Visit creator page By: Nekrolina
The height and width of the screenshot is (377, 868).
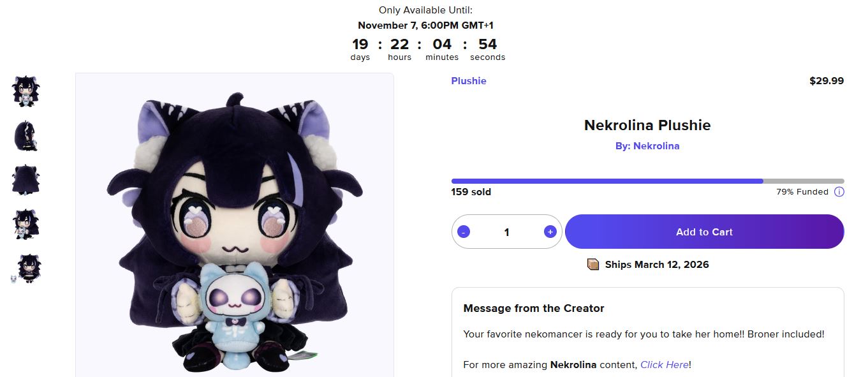[647, 145]
